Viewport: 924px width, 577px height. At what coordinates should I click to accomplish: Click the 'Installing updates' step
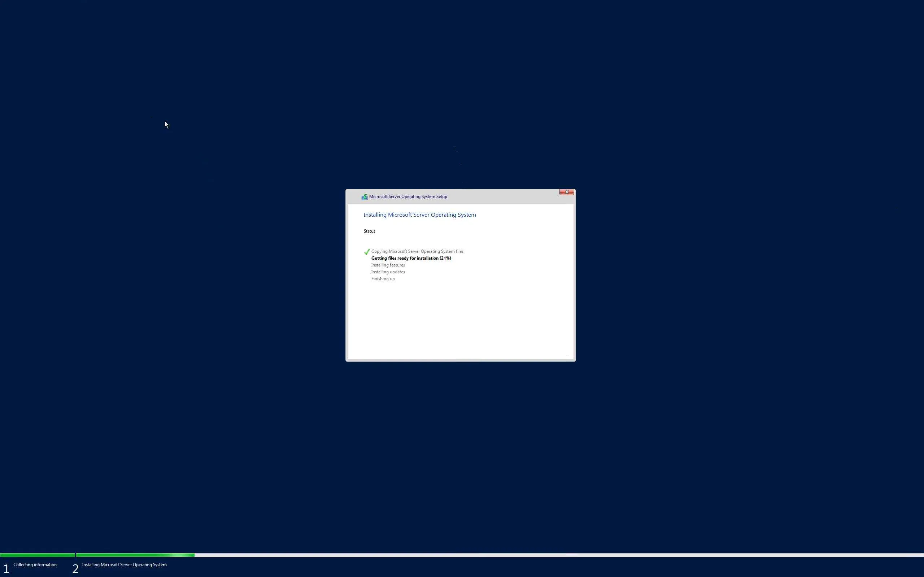388,272
